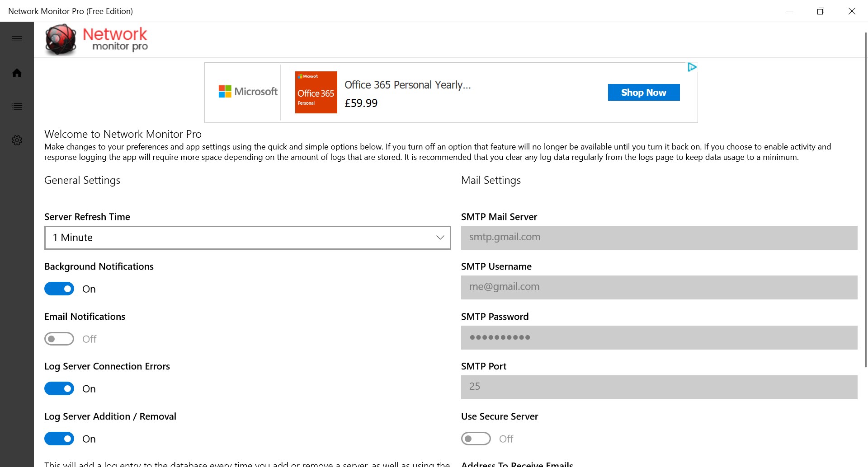Enable the Email Notifications switch
Screen dimensions: 868x467
[59, 339]
